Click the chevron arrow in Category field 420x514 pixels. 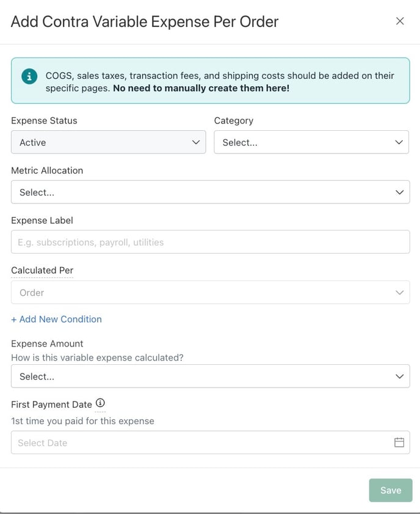click(x=399, y=142)
